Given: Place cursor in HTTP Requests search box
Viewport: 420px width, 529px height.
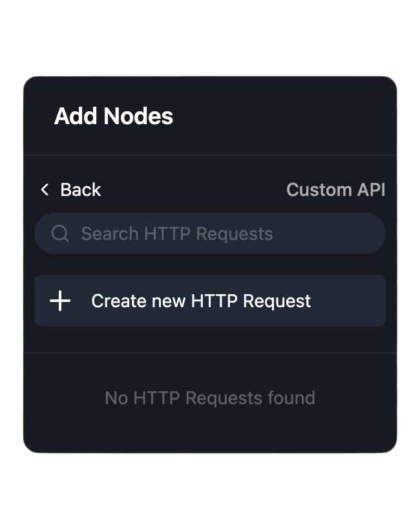Looking at the screenshot, I should pos(220,233).
